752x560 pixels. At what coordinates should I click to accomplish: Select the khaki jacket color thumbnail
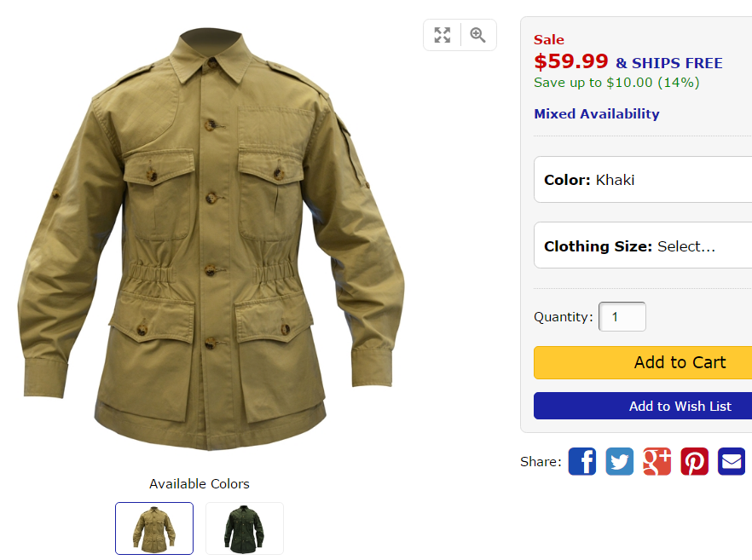coord(154,528)
